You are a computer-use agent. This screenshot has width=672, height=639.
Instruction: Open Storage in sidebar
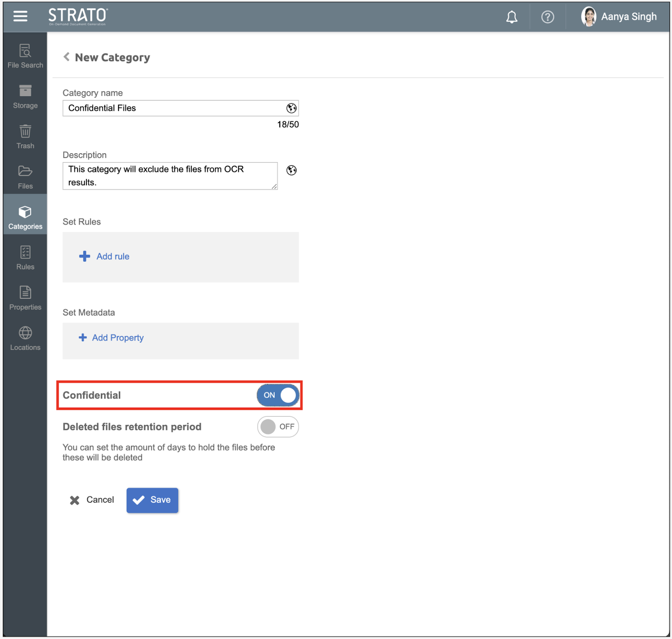coord(25,97)
